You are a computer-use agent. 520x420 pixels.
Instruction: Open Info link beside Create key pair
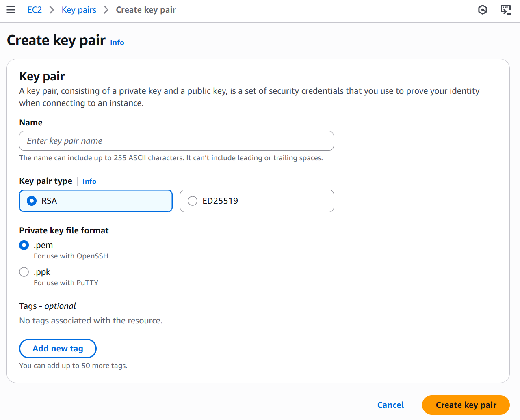[117, 43]
